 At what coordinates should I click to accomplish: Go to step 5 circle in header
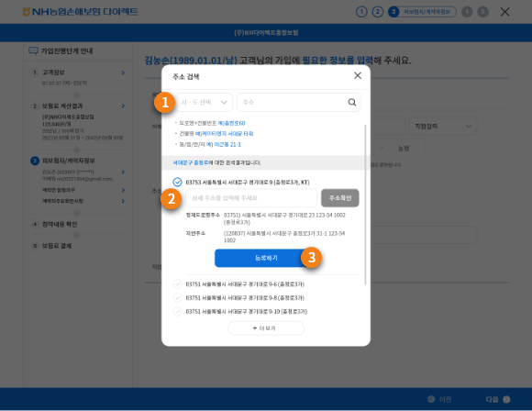482,12
